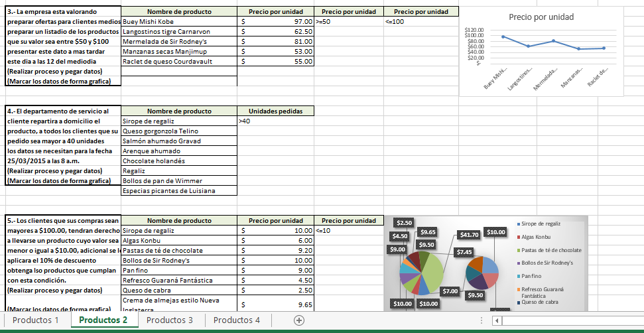Click the $2.50 pie chart data label
The width and height of the screenshot is (644, 333).
pyautogui.click(x=403, y=223)
